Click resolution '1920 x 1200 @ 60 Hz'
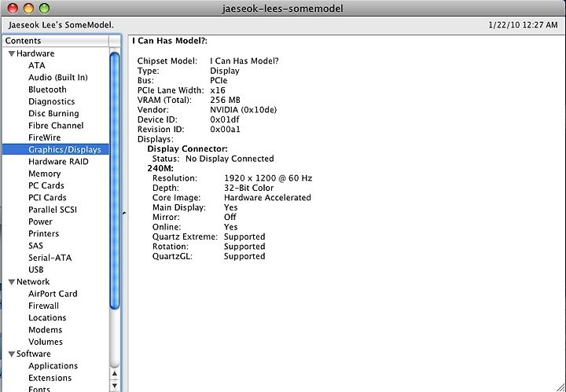 (x=268, y=178)
